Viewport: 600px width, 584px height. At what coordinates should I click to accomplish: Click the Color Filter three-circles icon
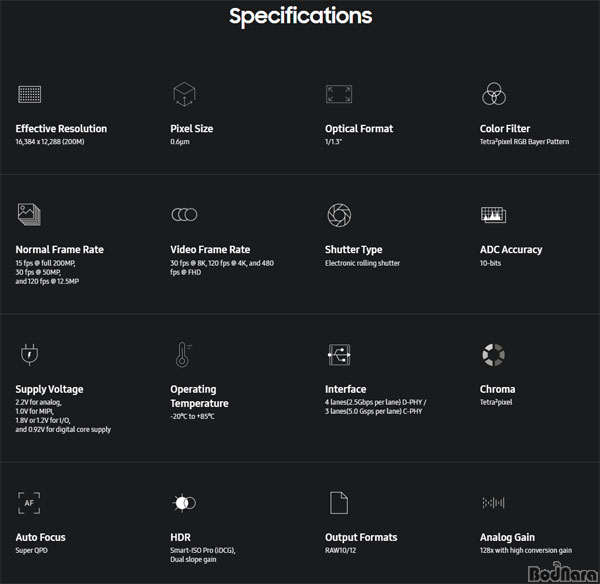tap(494, 94)
